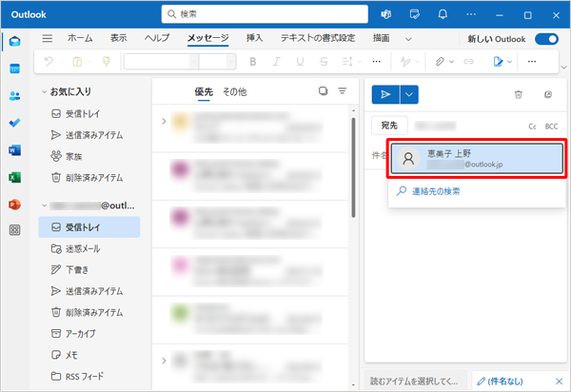This screenshot has width=571, height=392.
Task: Open the message list filter icon
Action: coord(343,91)
